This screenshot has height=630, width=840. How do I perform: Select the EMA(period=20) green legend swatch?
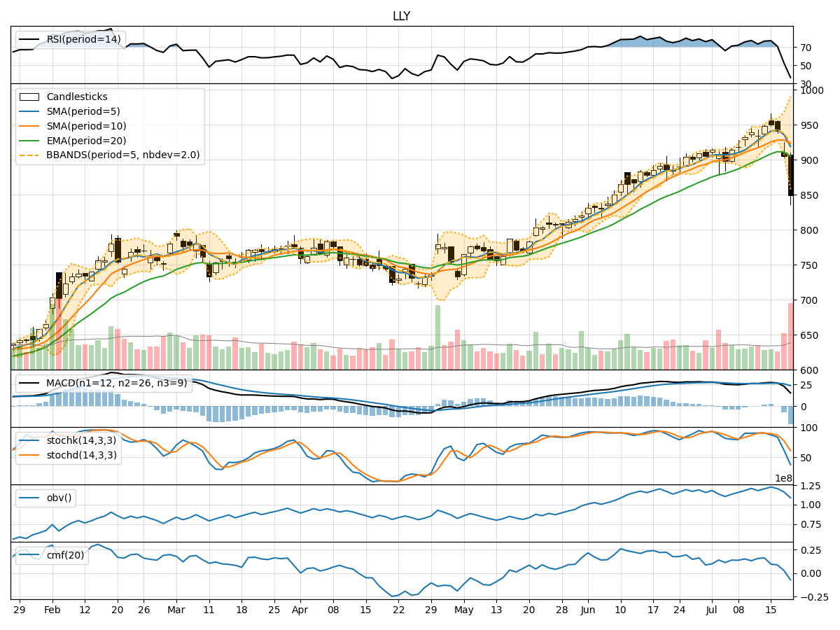click(29, 141)
